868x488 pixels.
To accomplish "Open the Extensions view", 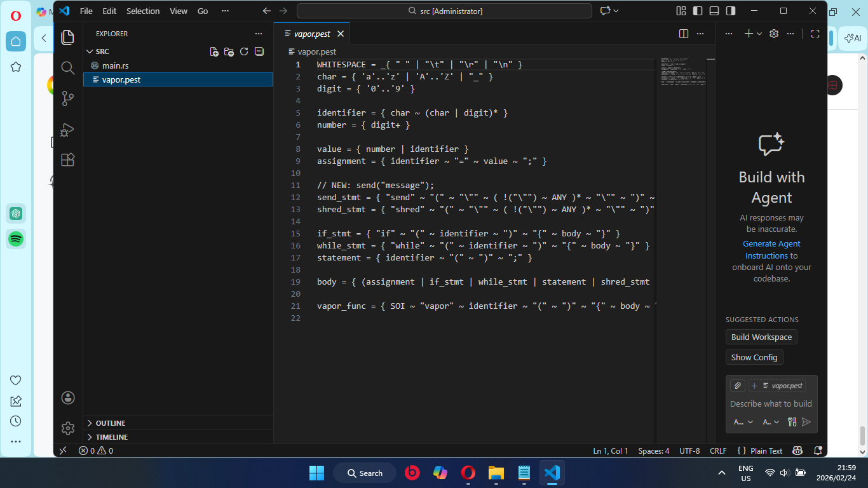I will coord(68,159).
